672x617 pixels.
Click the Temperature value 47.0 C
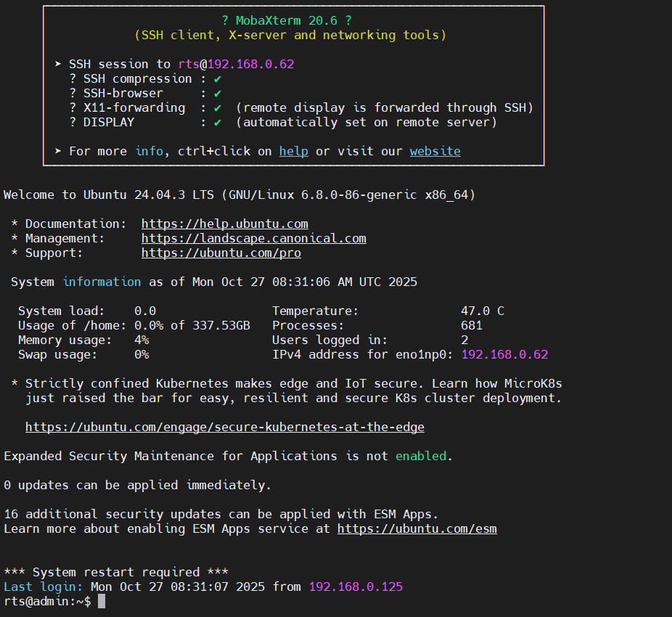tap(483, 311)
